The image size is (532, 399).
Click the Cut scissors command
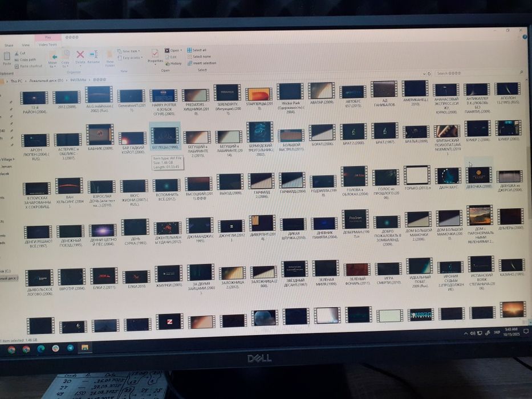pos(21,53)
